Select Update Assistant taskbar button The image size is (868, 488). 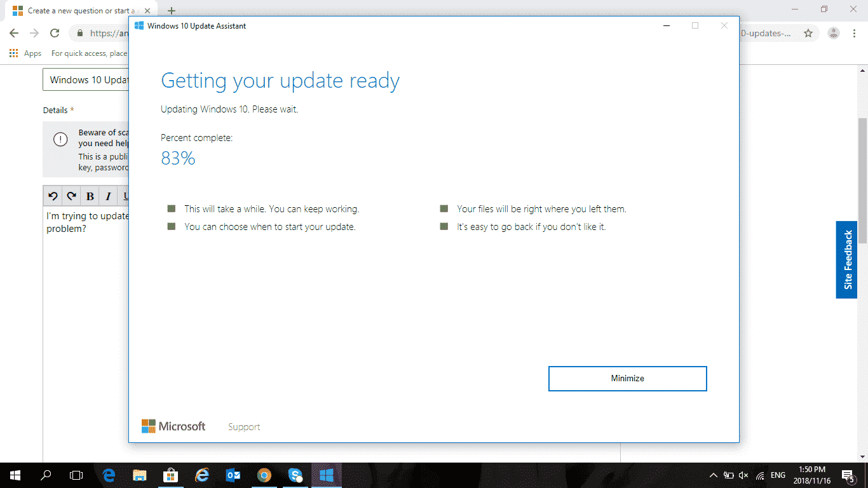[327, 475]
